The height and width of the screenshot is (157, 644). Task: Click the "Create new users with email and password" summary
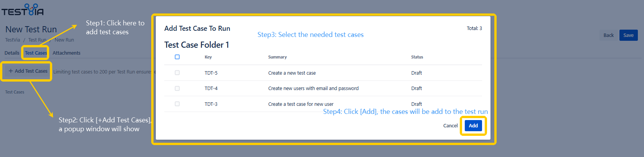coord(313,89)
